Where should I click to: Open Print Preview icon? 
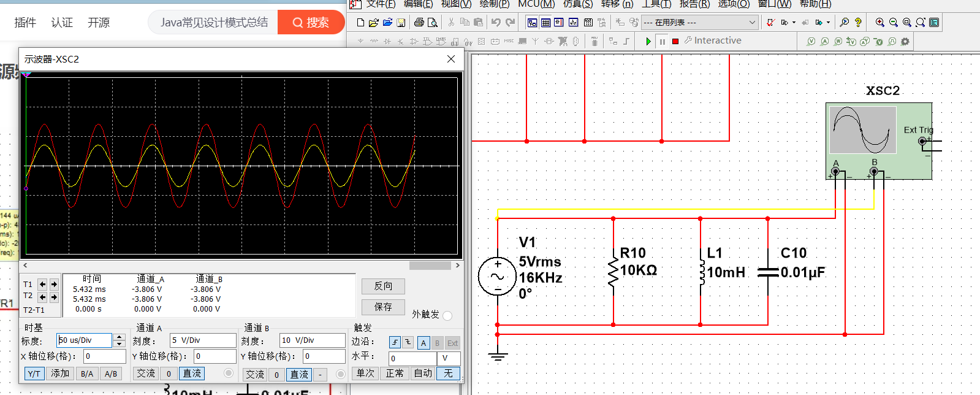click(432, 23)
